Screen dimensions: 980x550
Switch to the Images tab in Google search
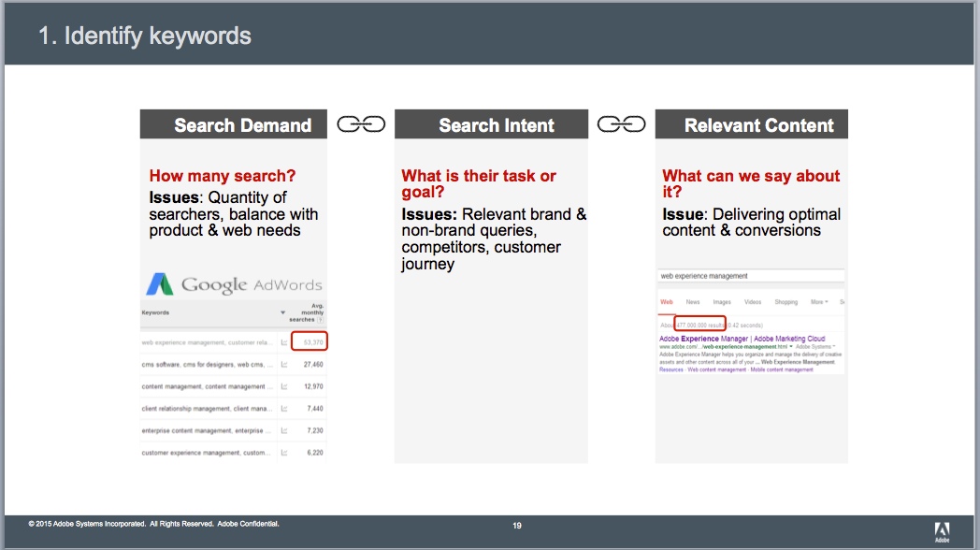[722, 302]
